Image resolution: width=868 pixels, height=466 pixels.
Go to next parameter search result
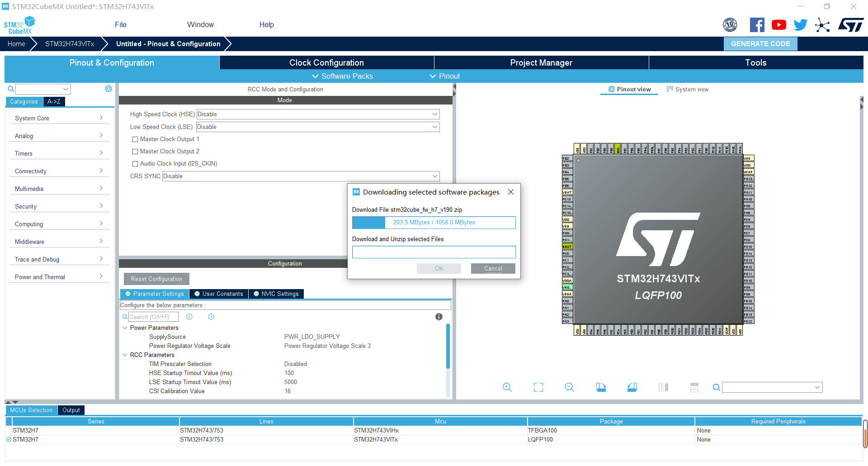211,317
